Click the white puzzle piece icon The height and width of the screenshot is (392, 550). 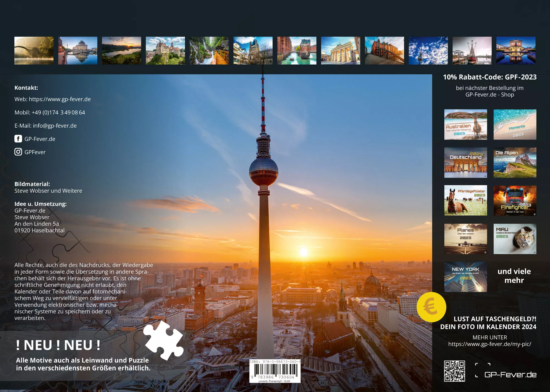164,340
